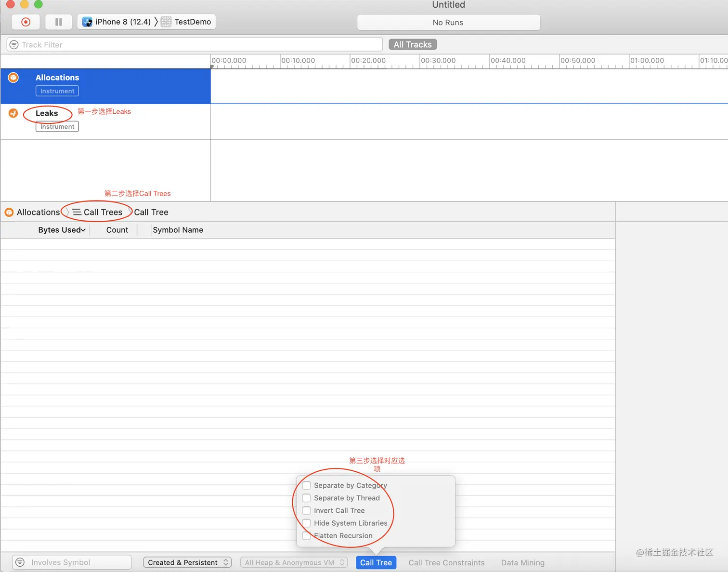Screen dimensions: 728x572
Task: Click the 00:30.000 timeline mark
Action: tap(438, 60)
